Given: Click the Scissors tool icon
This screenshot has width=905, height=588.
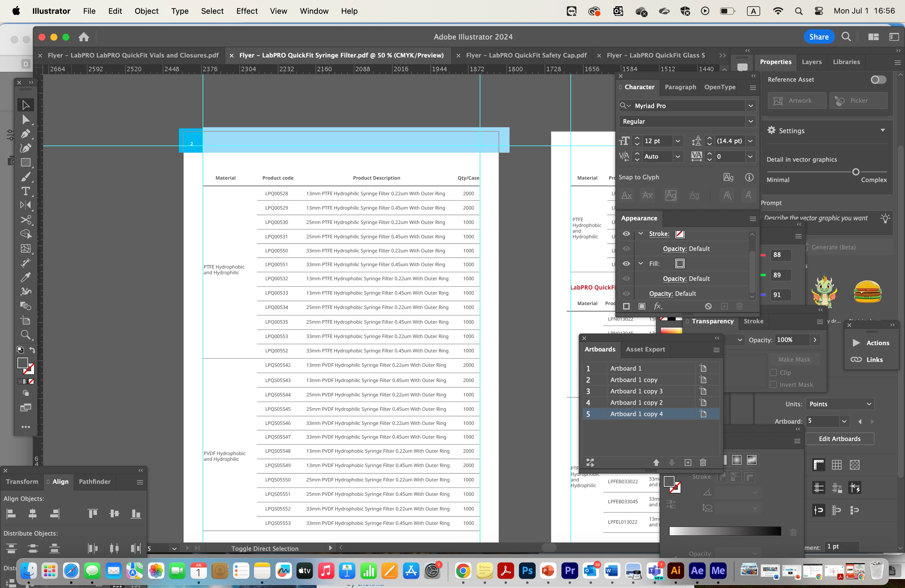Looking at the screenshot, I should [x=25, y=220].
